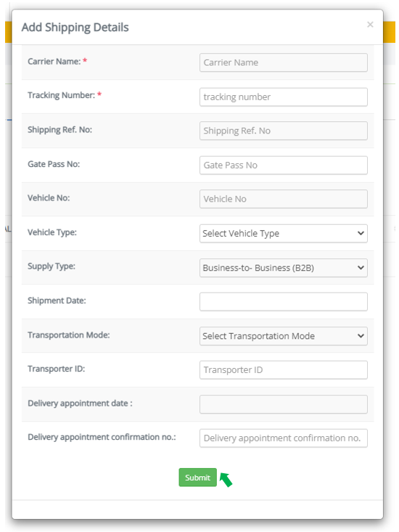
Task: Click into the Gate Pass No field
Action: point(284,165)
